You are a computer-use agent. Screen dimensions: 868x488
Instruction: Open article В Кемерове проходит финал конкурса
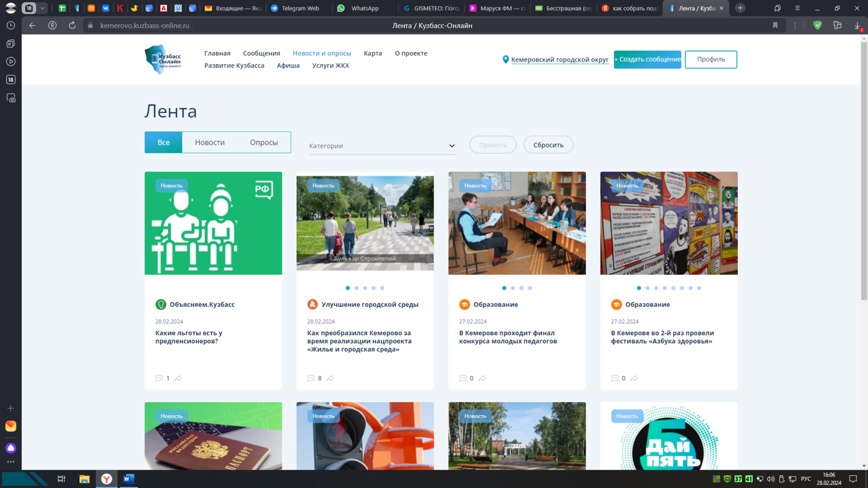[508, 337]
